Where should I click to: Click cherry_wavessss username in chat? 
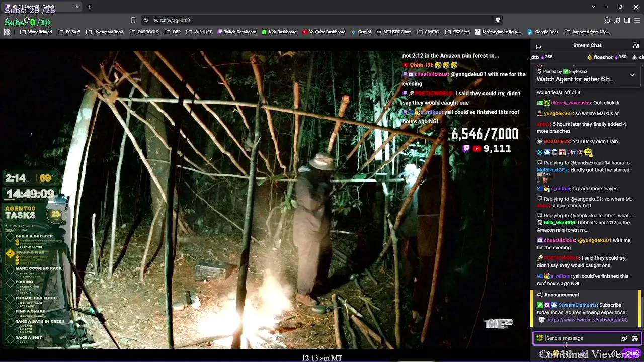pos(570,103)
